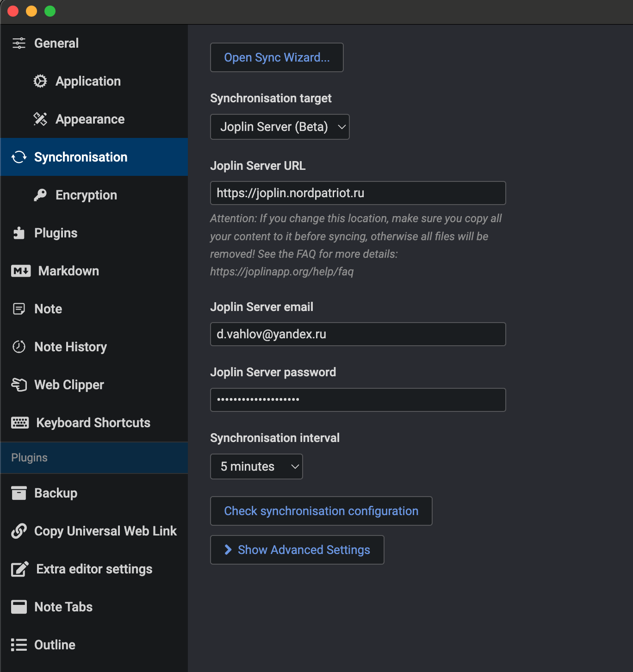Viewport: 633px width, 672px height.
Task: Expand Show Advanced Settings
Action: [x=297, y=550]
